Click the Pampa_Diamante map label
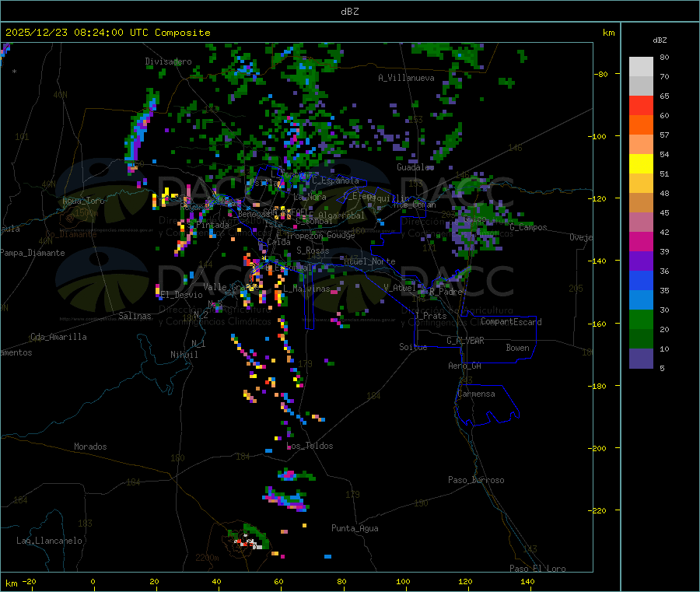Image resolution: width=700 pixels, height=592 pixels. pyautogui.click(x=33, y=253)
